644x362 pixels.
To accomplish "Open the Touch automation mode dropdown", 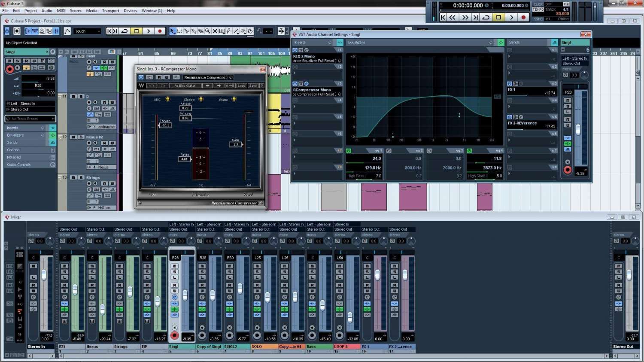I will (87, 31).
